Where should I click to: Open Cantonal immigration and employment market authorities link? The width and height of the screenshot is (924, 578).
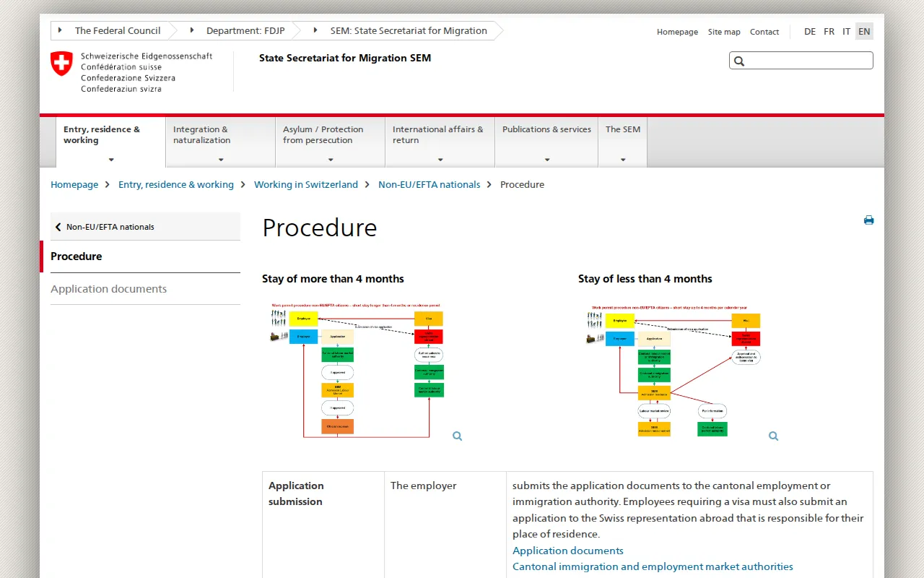click(x=653, y=566)
